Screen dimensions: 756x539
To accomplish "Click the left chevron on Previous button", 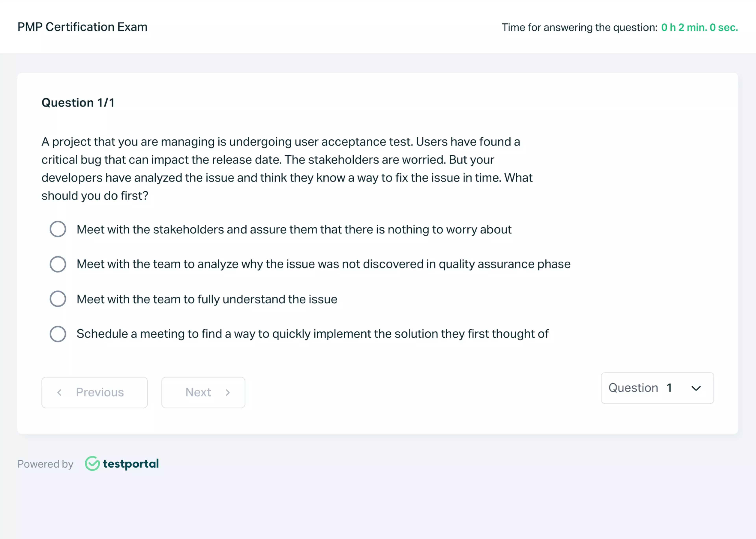I will point(60,392).
